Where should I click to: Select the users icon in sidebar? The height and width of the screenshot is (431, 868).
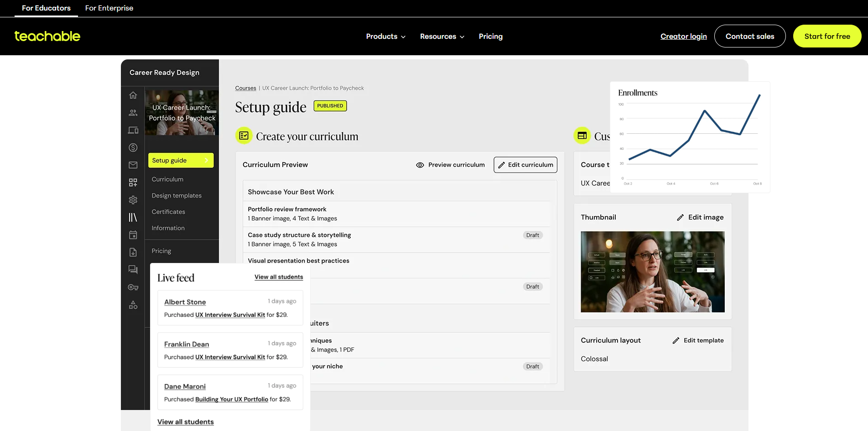(133, 112)
